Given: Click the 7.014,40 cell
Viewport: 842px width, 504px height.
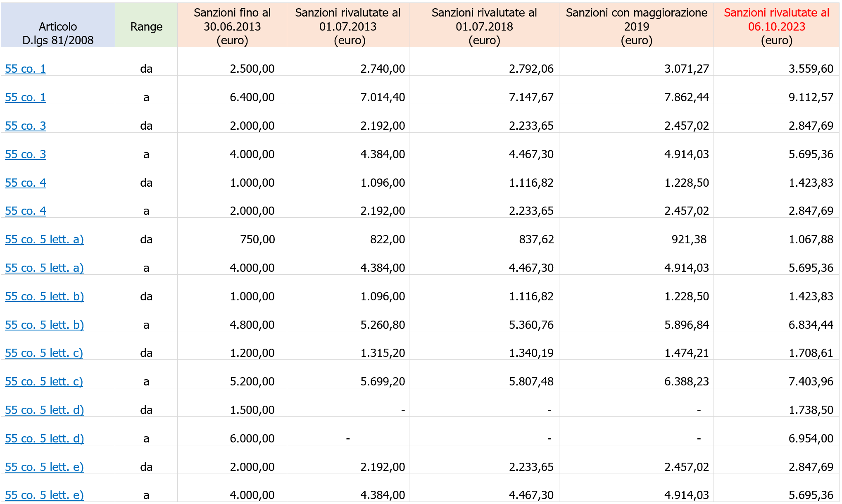Looking at the screenshot, I should (x=383, y=97).
